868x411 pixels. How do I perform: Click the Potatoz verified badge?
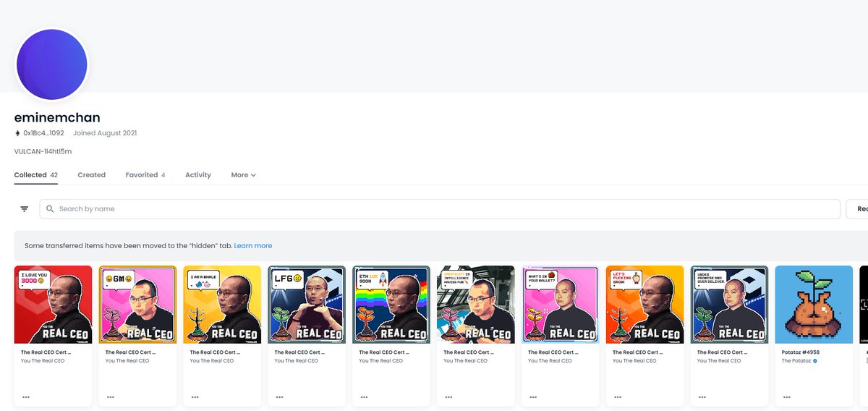(x=815, y=360)
